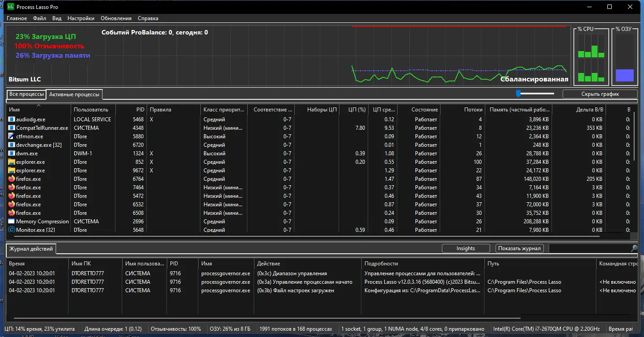Open the Настройки menu
This screenshot has height=337, width=644.
click(x=81, y=18)
